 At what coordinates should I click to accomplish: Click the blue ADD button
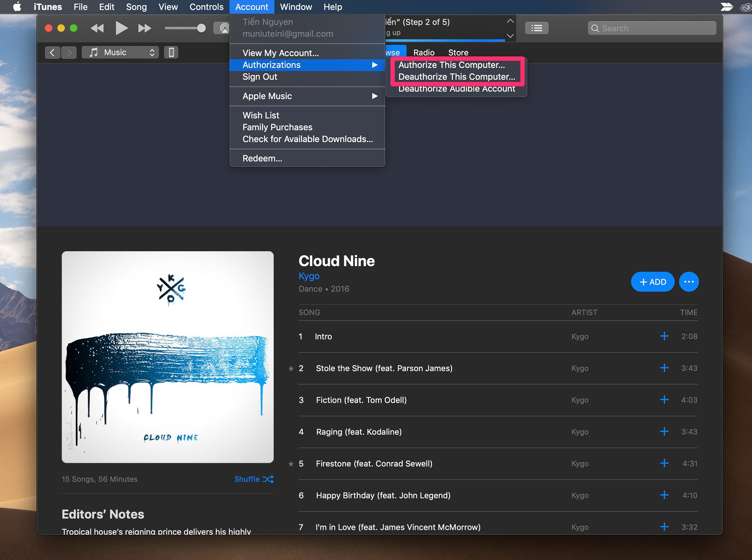(x=652, y=282)
